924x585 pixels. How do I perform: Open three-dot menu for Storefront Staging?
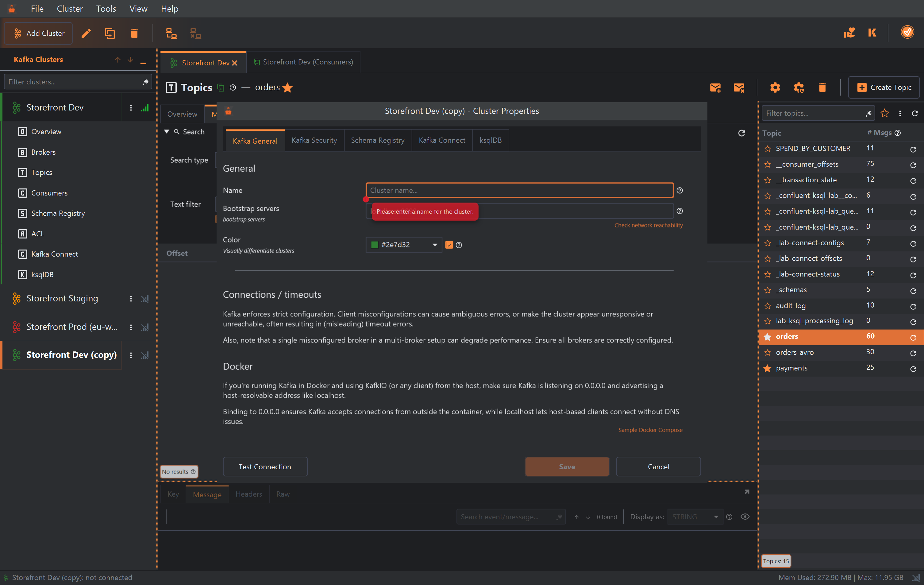(x=131, y=299)
